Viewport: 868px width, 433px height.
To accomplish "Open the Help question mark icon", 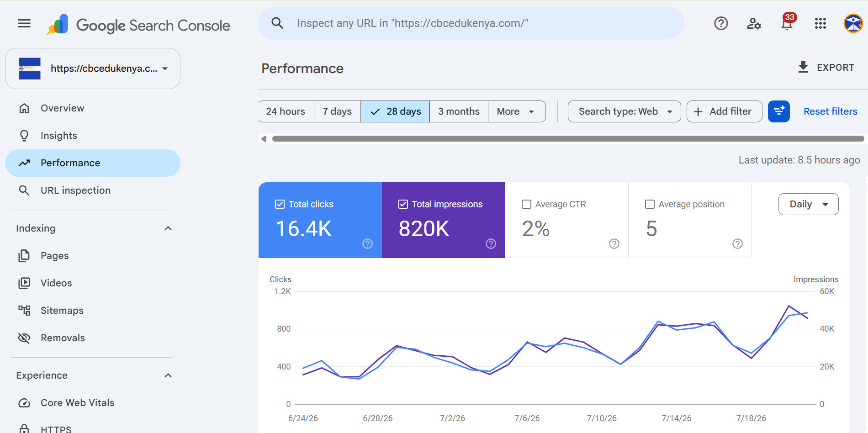I will click(x=721, y=23).
